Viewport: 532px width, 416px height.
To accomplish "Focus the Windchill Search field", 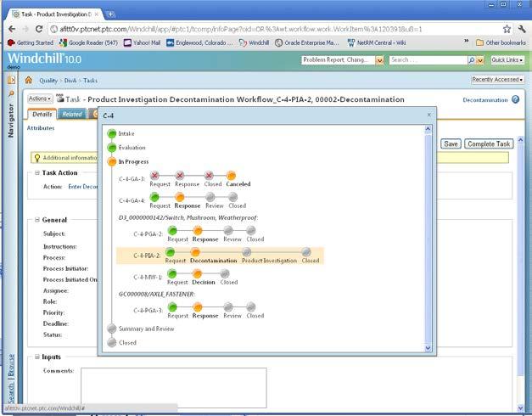I will click(x=428, y=60).
